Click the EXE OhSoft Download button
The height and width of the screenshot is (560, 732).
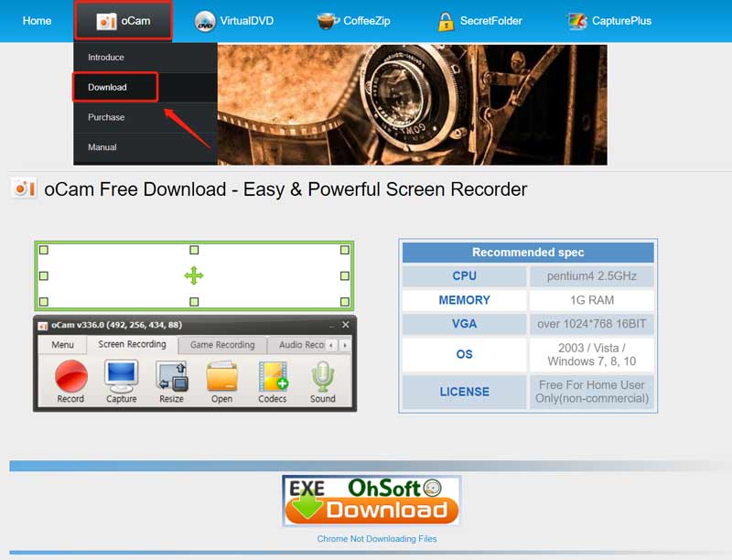click(371, 501)
